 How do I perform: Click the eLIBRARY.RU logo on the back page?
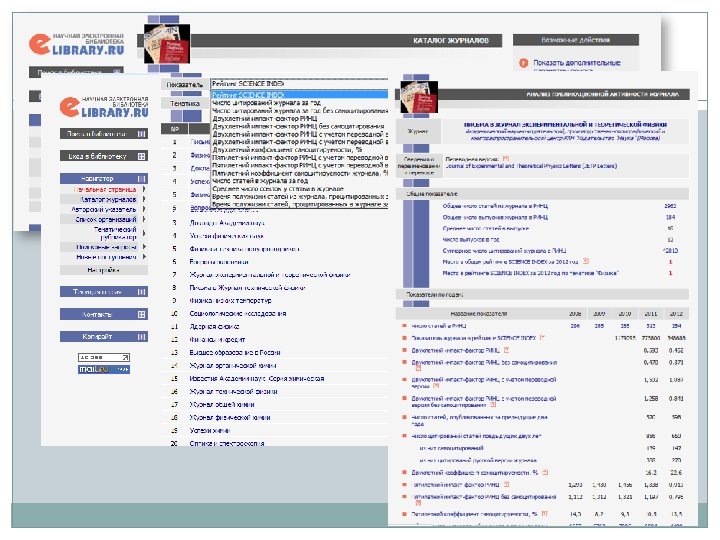(x=77, y=44)
